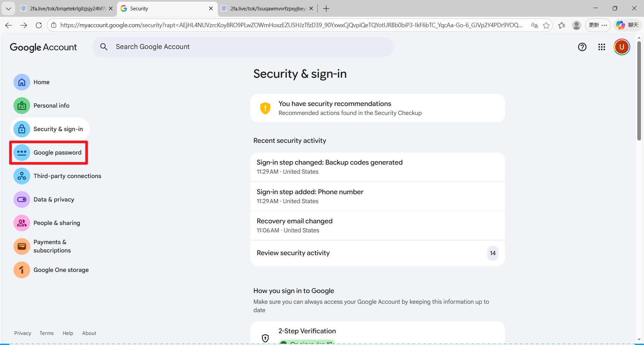Open a new browser tab
The image size is (644, 345).
click(x=326, y=8)
